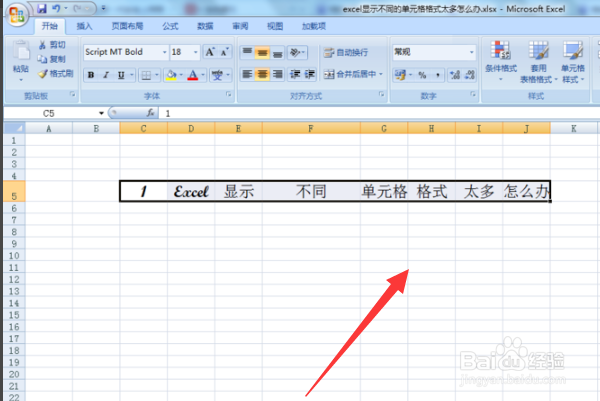Click merge and center 合并后居中
This screenshot has height=401, width=600.
coord(350,74)
